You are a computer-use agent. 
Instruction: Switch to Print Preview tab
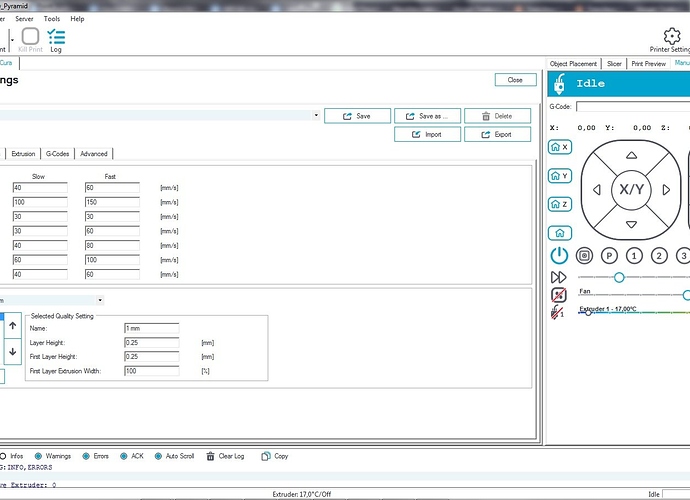coord(649,64)
